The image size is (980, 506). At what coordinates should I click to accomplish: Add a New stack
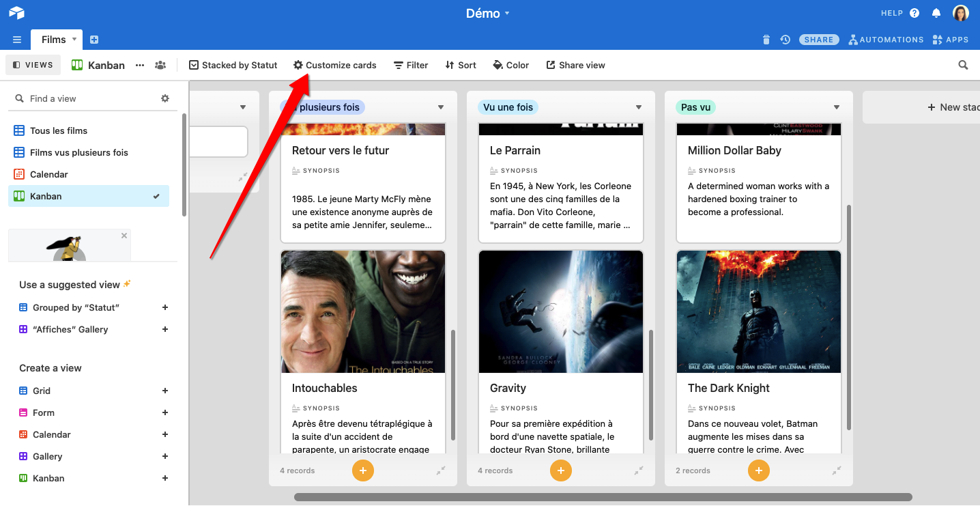pos(953,107)
